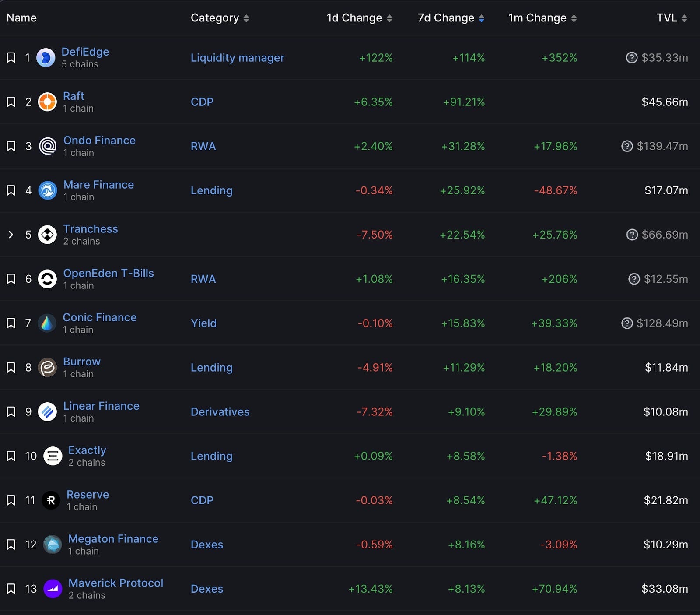The width and height of the screenshot is (700, 615).
Task: Bookmark the Raft row
Action: (11, 102)
